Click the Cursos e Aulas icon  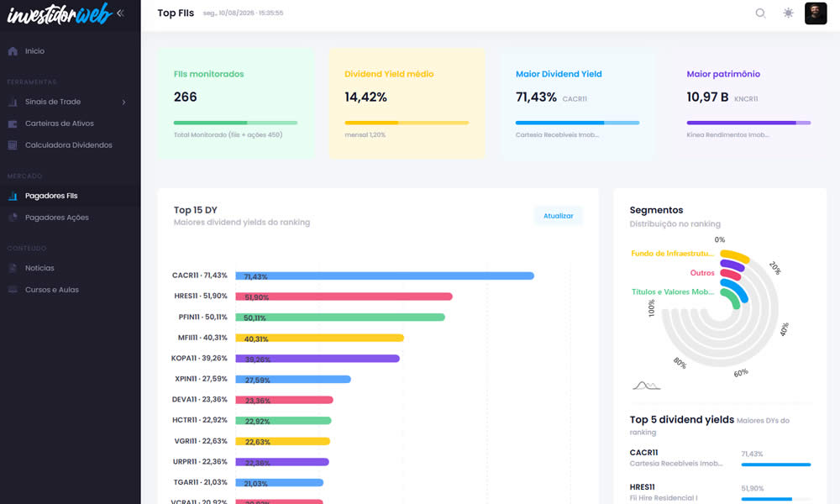[x=13, y=290]
